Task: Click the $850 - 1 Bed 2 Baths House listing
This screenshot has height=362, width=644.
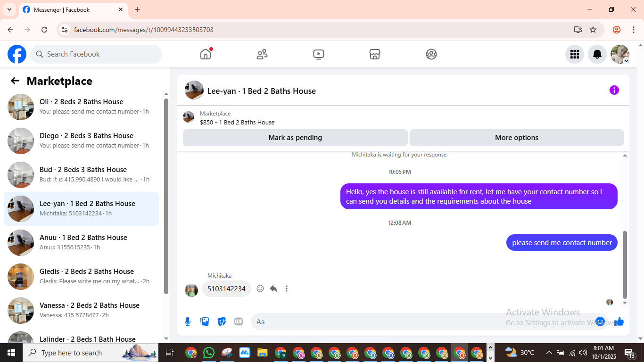Action: click(237, 122)
